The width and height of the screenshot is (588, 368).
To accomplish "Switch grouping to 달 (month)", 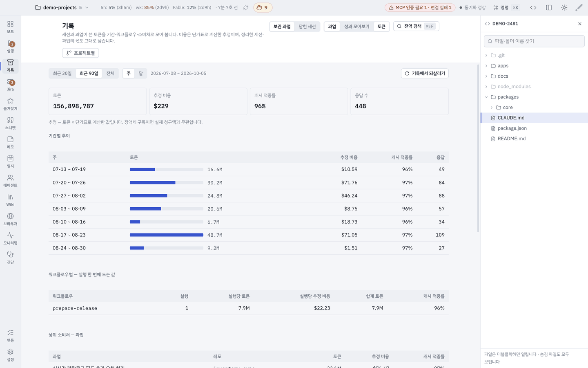I will click(x=140, y=73).
